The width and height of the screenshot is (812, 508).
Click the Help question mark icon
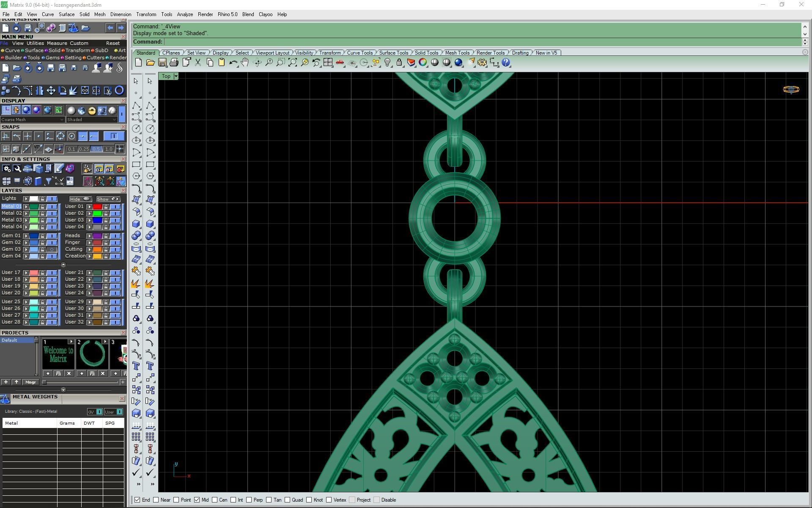tap(506, 63)
